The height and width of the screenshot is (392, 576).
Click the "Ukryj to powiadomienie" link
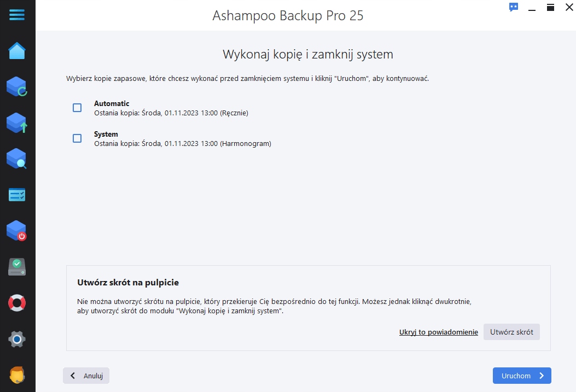[x=438, y=332]
